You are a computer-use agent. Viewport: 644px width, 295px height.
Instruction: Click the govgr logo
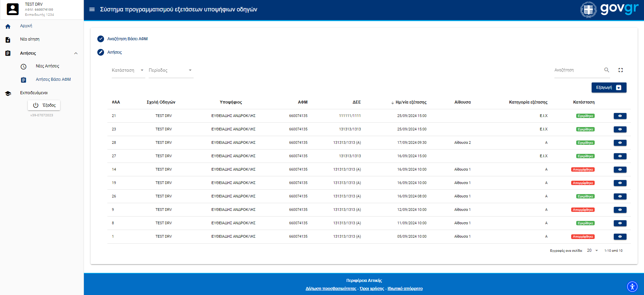coord(609,9)
